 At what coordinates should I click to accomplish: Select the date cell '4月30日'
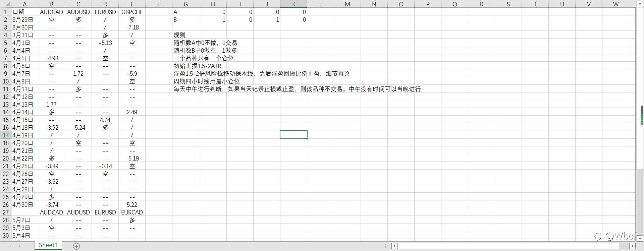coord(24,204)
